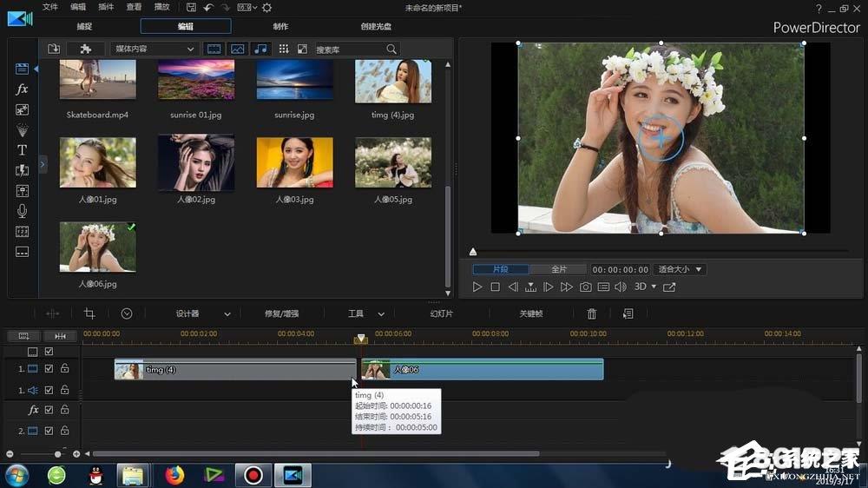Expand the Designer dropdown
This screenshot has width=868, height=488.
(x=227, y=314)
